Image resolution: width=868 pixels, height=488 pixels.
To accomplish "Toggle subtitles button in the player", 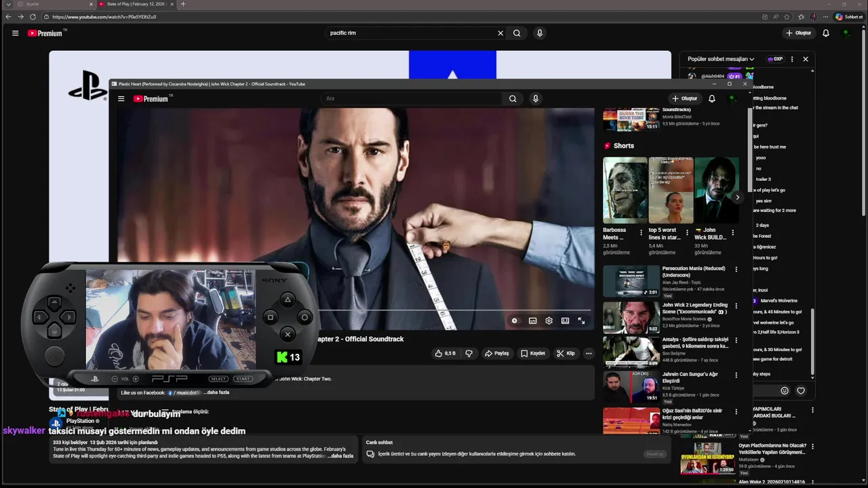I will (532, 321).
